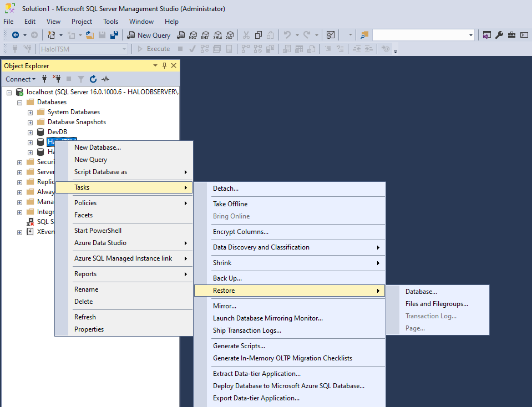
Task: Click the Navigate Backward arrow icon
Action: 16,35
